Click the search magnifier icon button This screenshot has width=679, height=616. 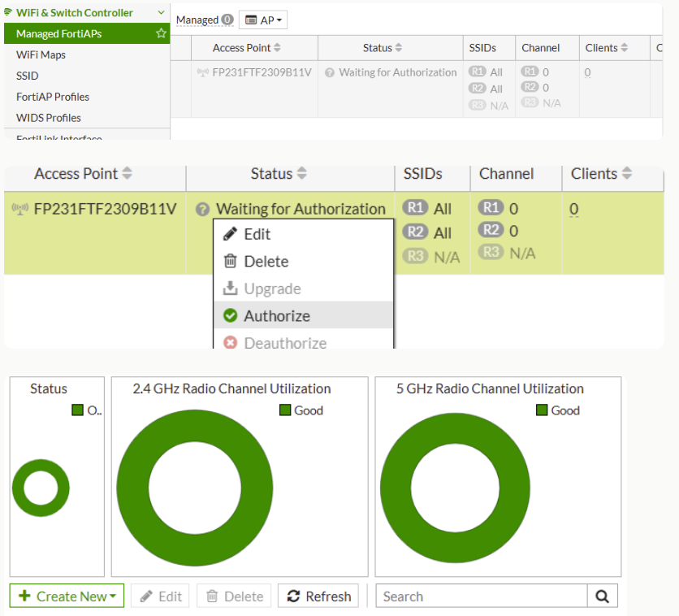pos(602,596)
